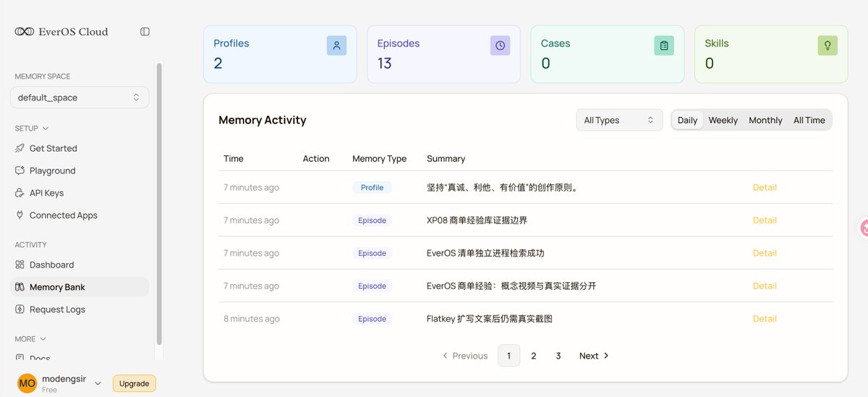Expand the modengsir account menu chevron
This screenshot has height=397, width=868.
(98, 383)
